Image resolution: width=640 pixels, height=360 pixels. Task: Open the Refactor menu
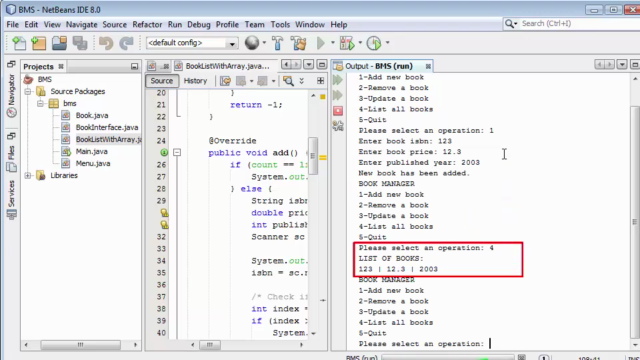point(147,24)
